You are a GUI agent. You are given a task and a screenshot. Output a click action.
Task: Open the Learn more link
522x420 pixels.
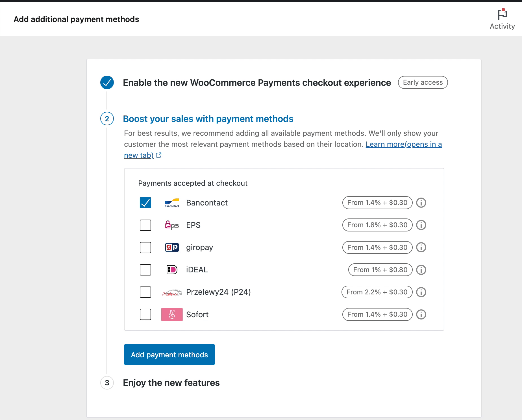pyautogui.click(x=403, y=144)
